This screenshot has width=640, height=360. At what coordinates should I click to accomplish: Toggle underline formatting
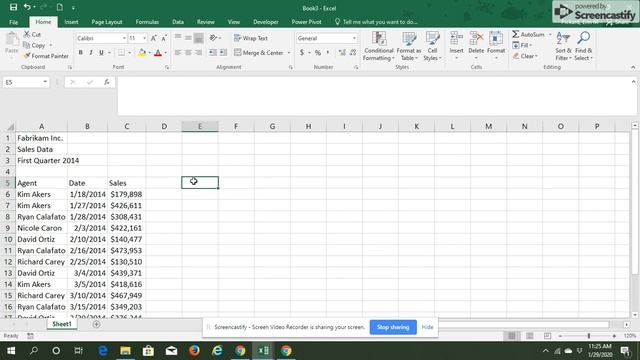coord(101,53)
